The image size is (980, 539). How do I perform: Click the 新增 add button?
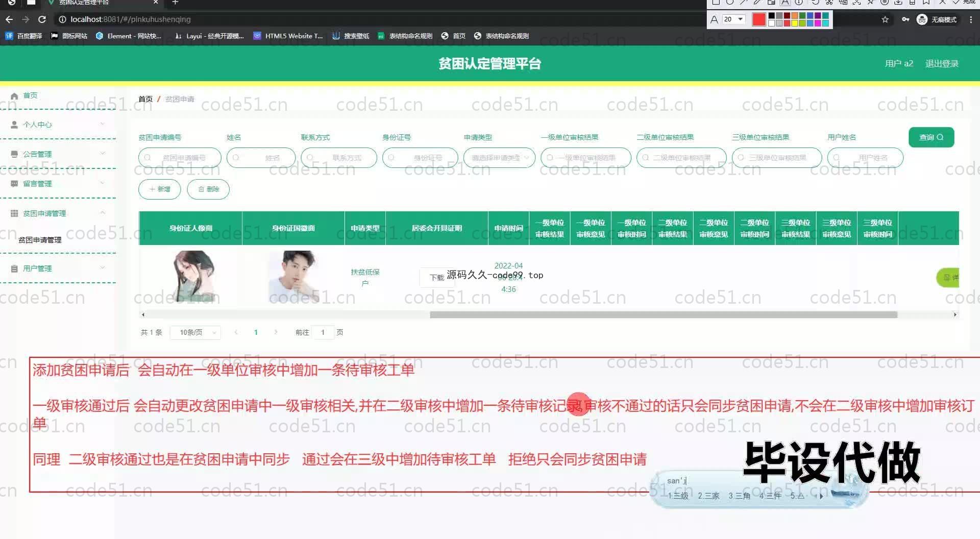(x=160, y=189)
